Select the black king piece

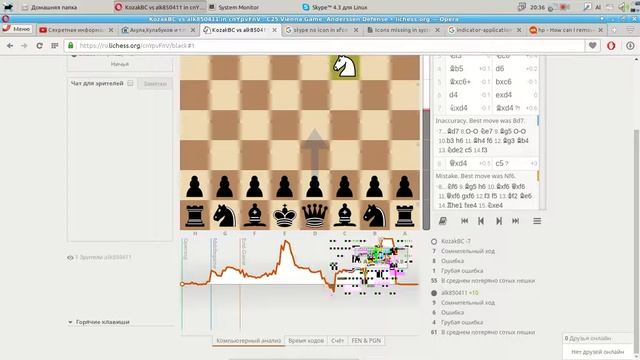click(x=284, y=216)
